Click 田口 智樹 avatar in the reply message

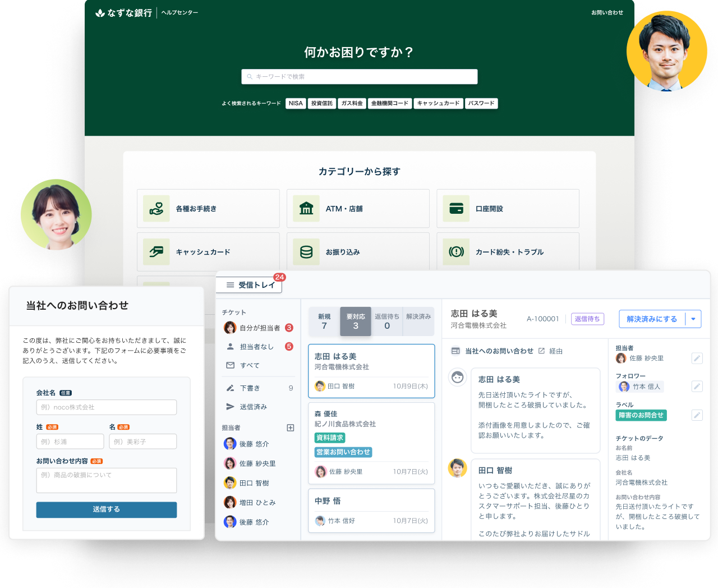click(458, 468)
